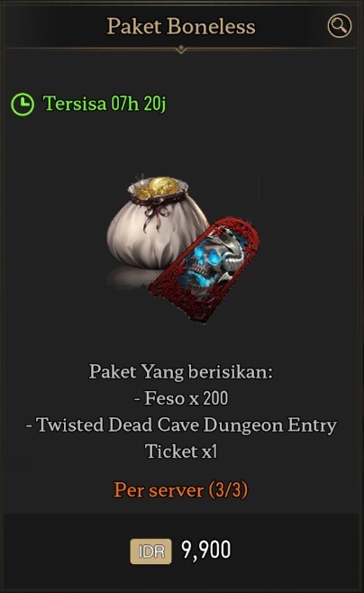This screenshot has width=364, height=593.
Task: Click the green clock timer icon
Action: [23, 104]
